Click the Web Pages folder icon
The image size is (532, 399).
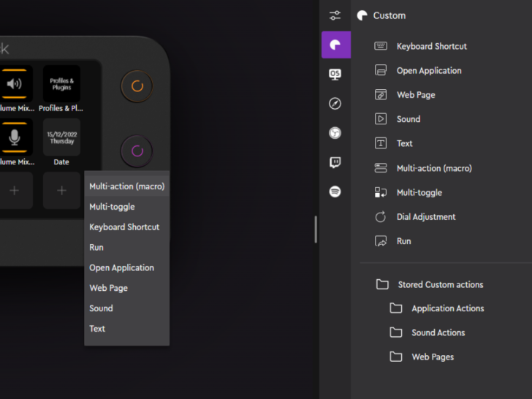pyautogui.click(x=396, y=357)
